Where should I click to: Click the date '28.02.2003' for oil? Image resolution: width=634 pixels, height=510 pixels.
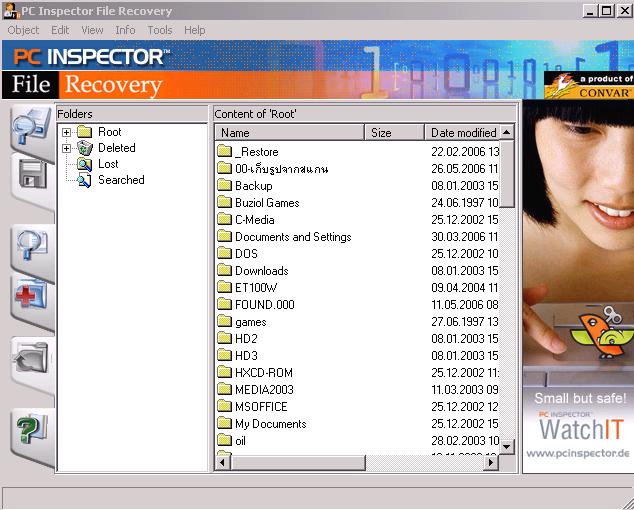tap(458, 440)
